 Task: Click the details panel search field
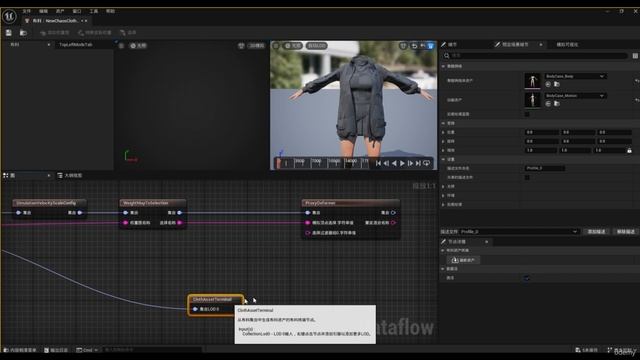pyautogui.click(x=536, y=56)
